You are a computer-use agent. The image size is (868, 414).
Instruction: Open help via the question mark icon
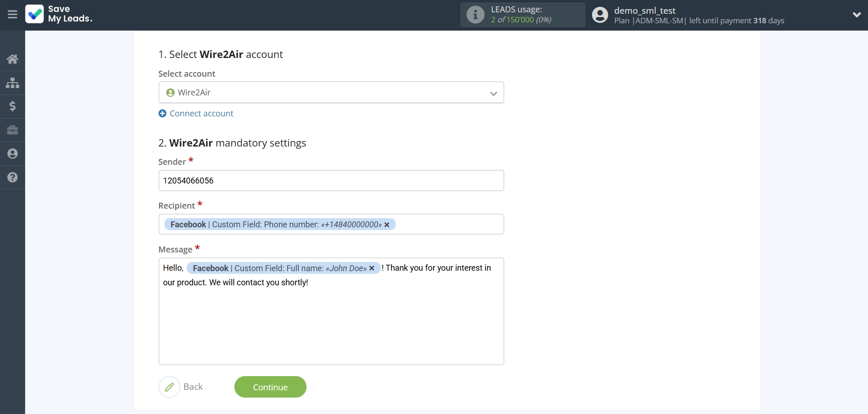(12, 177)
